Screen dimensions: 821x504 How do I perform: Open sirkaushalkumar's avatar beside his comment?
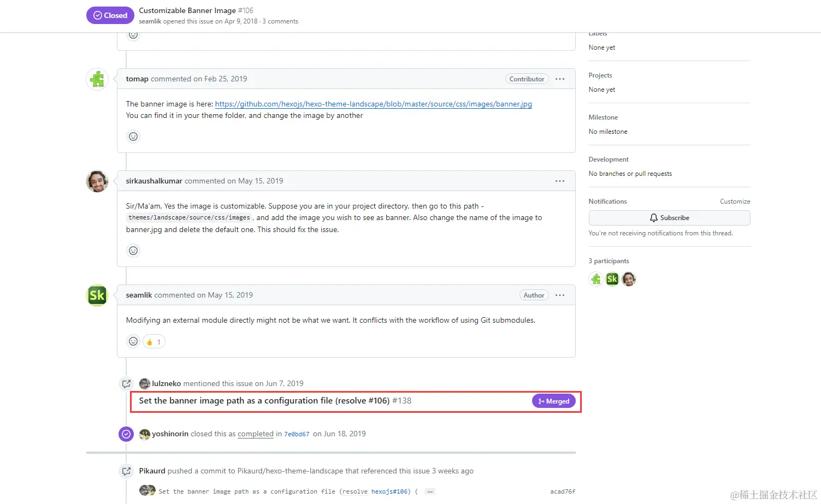click(x=97, y=181)
